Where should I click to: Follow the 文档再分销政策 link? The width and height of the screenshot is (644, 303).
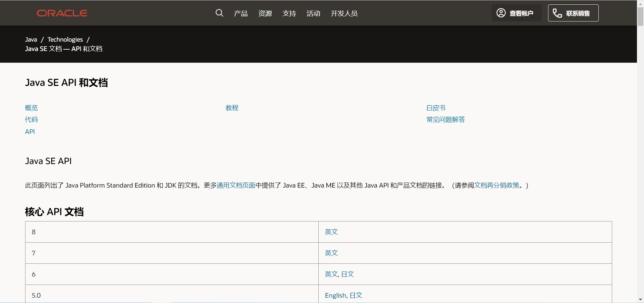497,185
